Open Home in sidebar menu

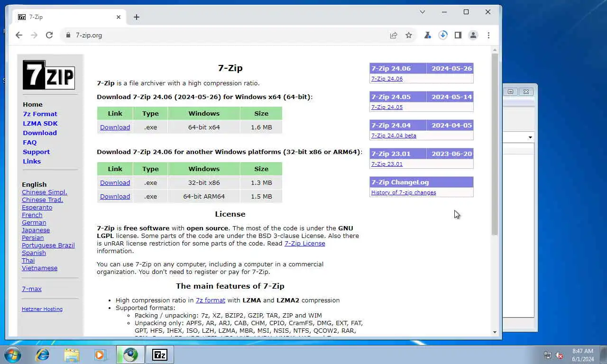click(33, 104)
